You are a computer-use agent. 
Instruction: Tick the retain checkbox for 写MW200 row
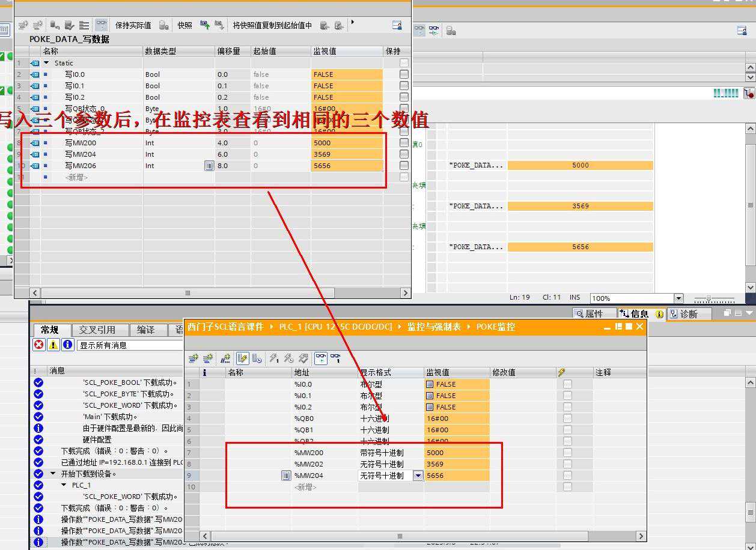point(404,143)
